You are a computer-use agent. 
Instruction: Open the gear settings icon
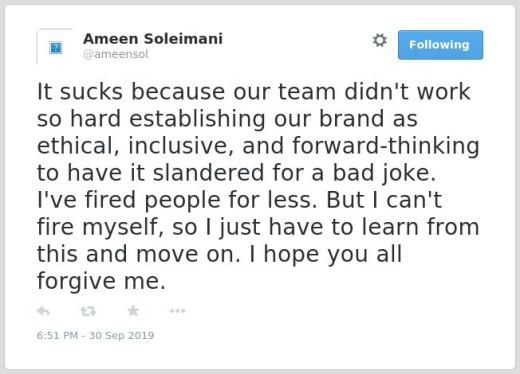coord(380,40)
